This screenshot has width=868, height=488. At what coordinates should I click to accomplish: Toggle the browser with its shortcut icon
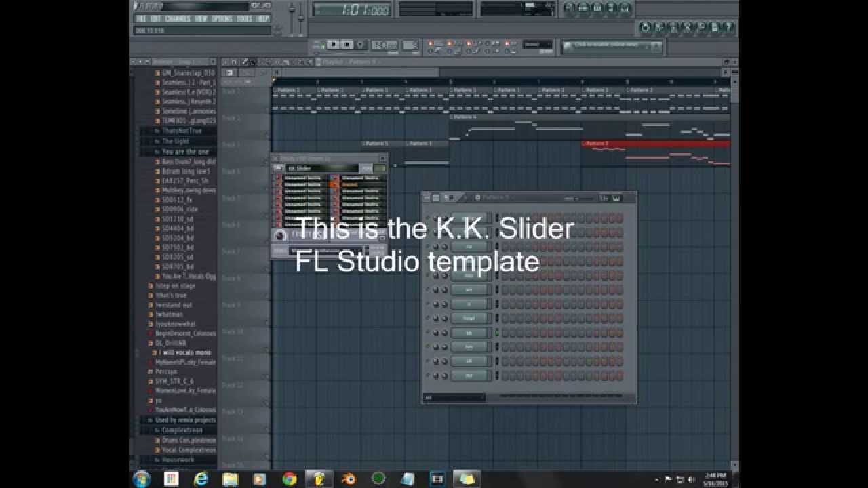(612, 8)
